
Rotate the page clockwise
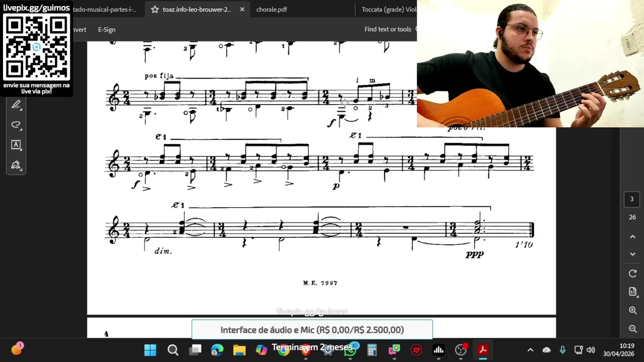[x=633, y=274]
